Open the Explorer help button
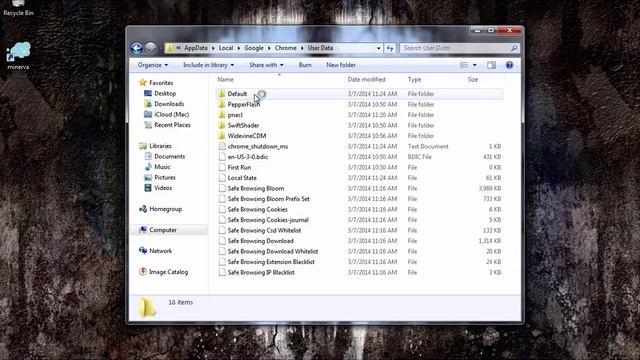This screenshot has height=360, width=640. [x=509, y=65]
